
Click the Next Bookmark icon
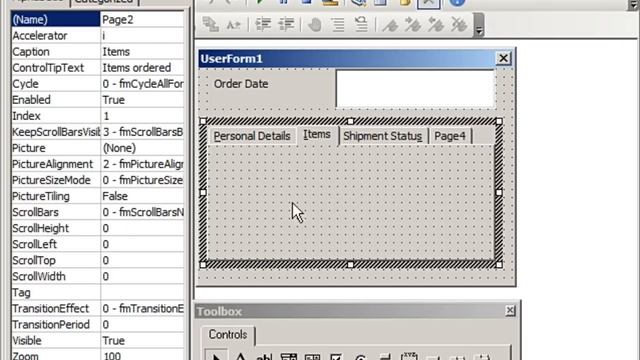(x=413, y=24)
